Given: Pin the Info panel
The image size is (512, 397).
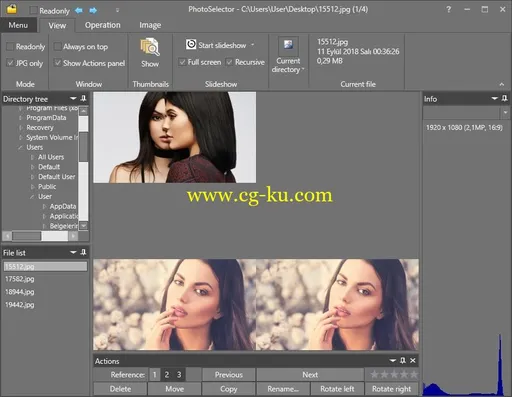Looking at the screenshot, I should tap(505, 98).
